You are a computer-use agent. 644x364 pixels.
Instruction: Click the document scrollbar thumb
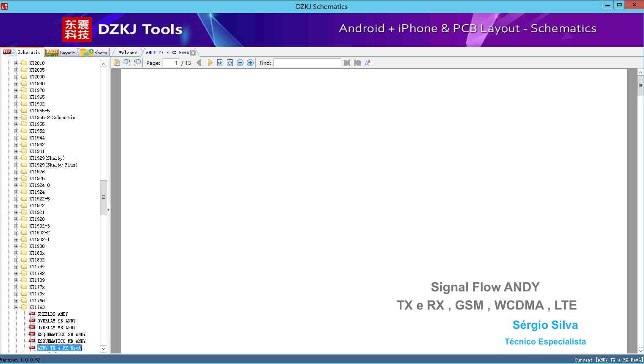[x=641, y=86]
